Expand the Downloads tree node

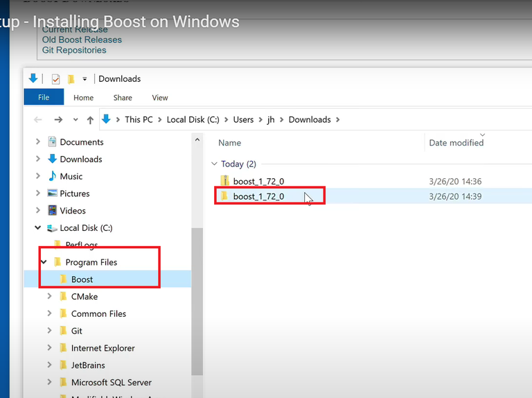(38, 159)
